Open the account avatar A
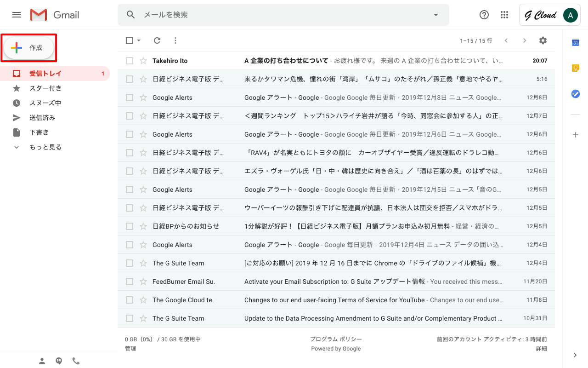Image resolution: width=588 pixels, height=368 pixels. [570, 15]
